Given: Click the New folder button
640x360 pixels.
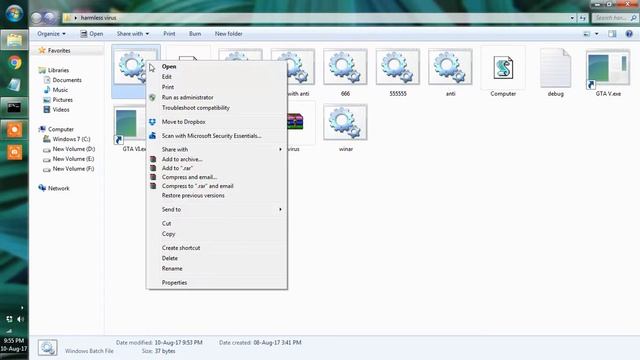Looking at the screenshot, I should click(229, 34).
